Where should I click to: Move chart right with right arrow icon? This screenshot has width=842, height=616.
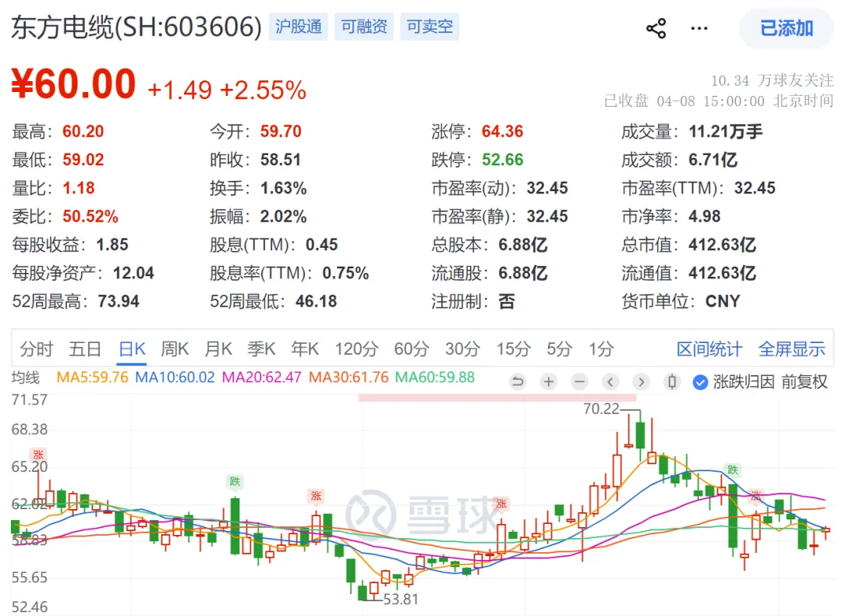tap(641, 382)
